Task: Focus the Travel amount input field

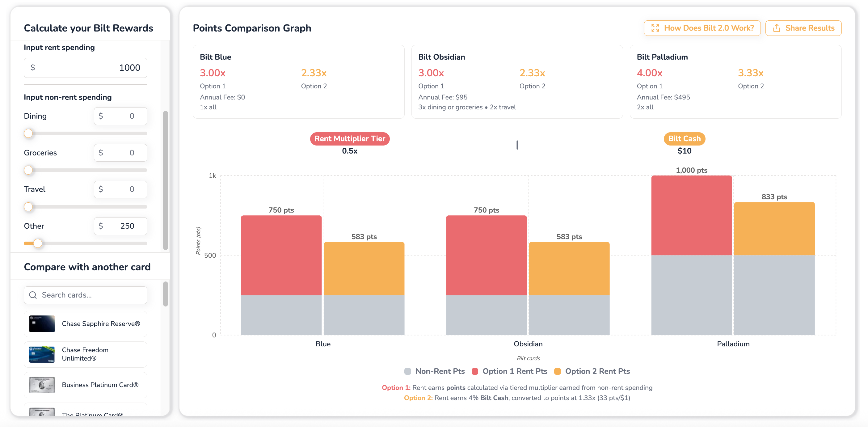Action: point(120,189)
